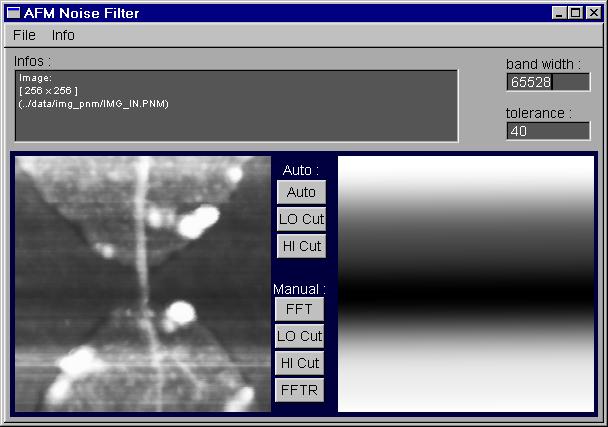The image size is (608, 427).
Task: Run the FFTR inverse transform button
Action: click(299, 390)
